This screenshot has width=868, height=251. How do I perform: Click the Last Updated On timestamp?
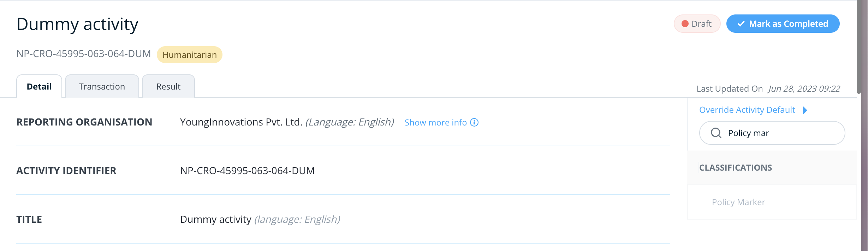coord(804,88)
